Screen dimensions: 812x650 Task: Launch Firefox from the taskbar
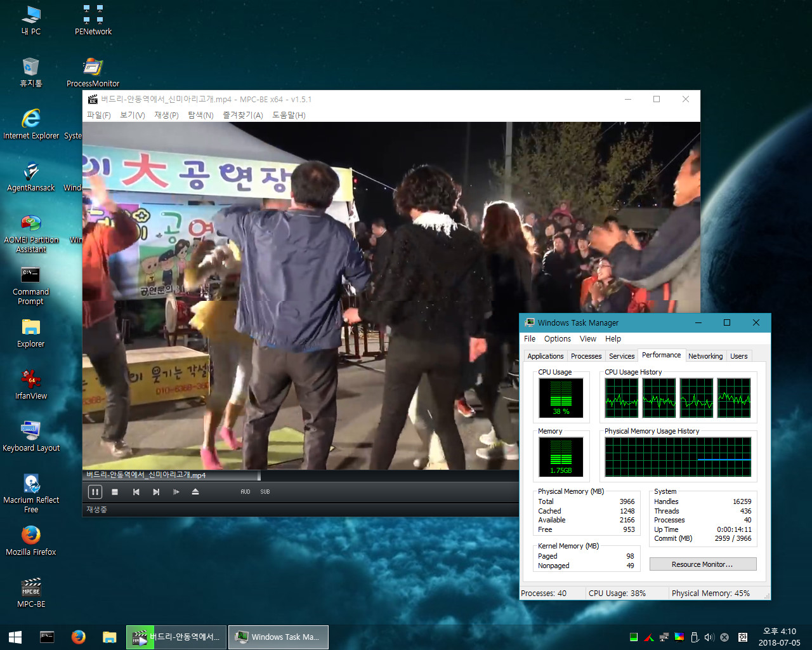tap(78, 637)
